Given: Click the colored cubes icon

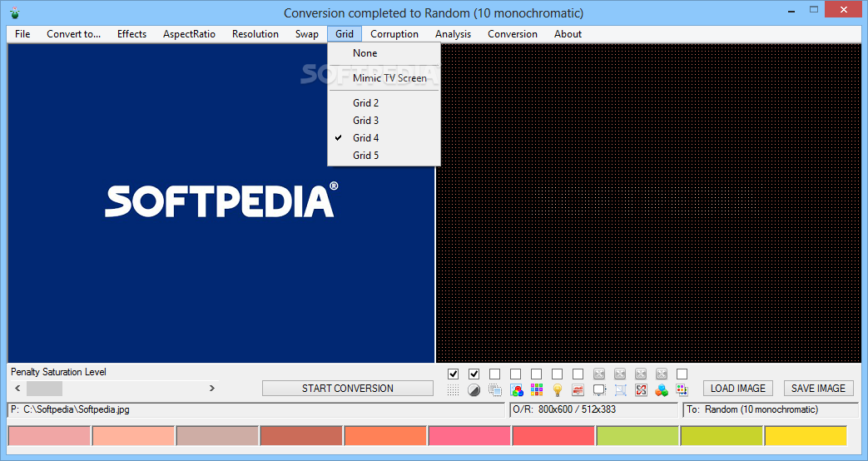Looking at the screenshot, I should point(662,390).
